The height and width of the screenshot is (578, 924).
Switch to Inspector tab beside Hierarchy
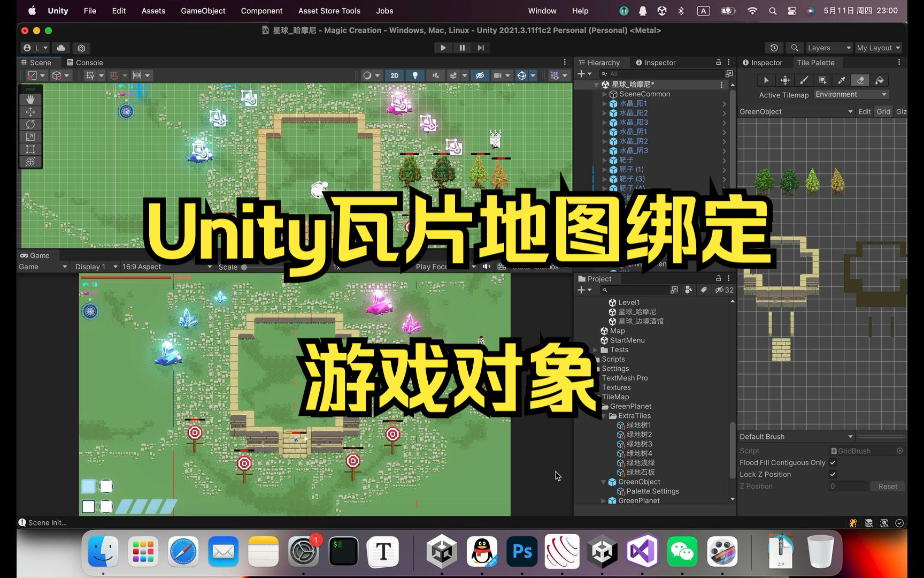(656, 63)
